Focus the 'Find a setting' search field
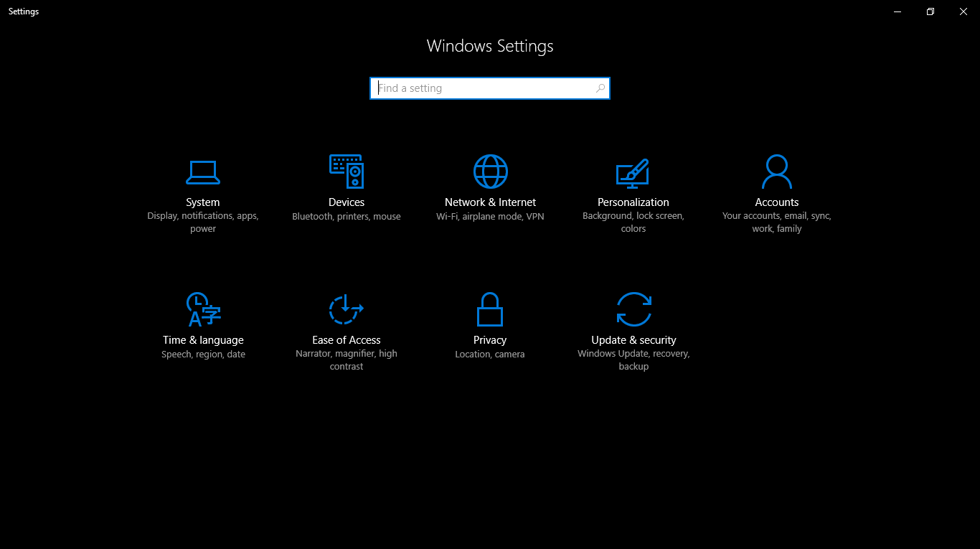The height and width of the screenshot is (549, 980). pos(490,88)
